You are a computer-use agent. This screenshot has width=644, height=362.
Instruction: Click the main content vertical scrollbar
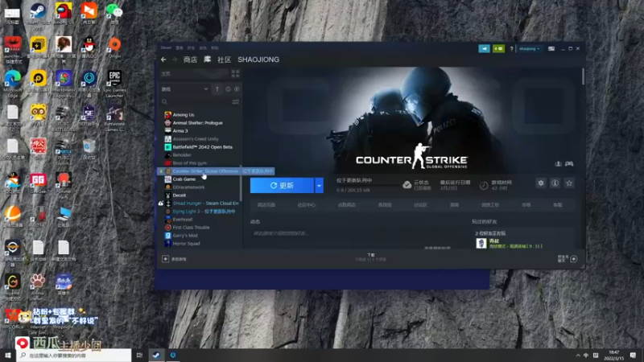pos(583,77)
